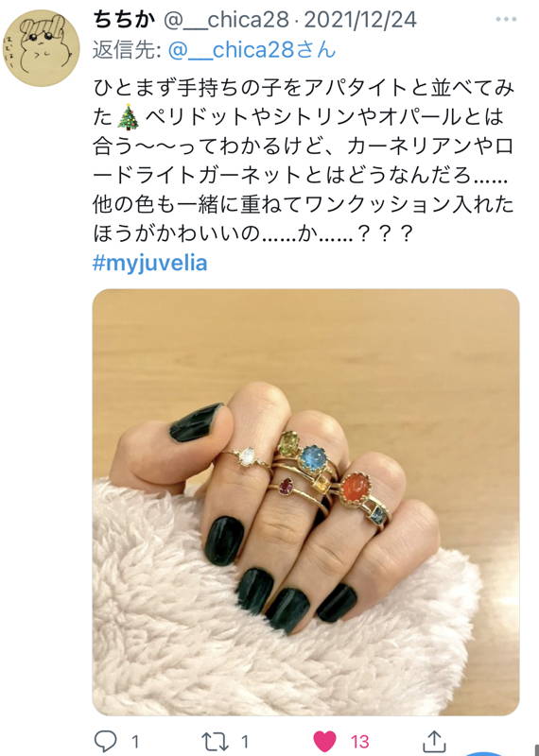The height and width of the screenshot is (756, 539).
Task: Open the @__chica28 handle in header
Action: [227, 20]
